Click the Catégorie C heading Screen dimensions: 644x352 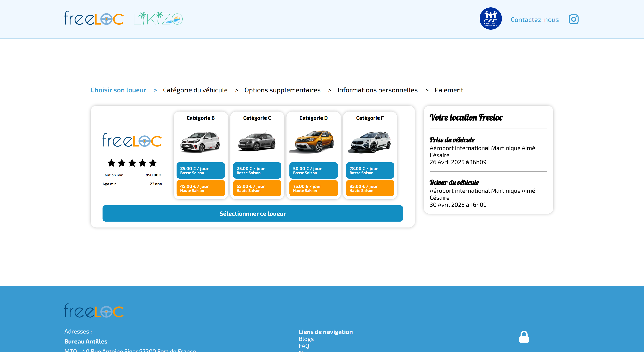(257, 118)
